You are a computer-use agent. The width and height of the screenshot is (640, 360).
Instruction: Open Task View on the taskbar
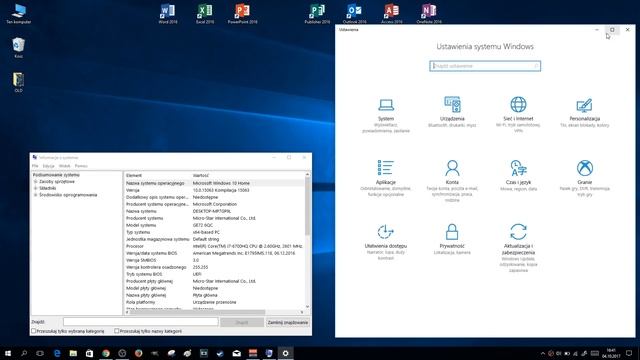pos(40,353)
